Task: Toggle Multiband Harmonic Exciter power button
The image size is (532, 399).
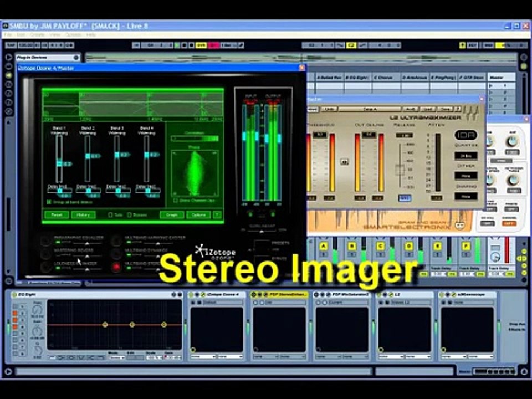Action: coord(116,241)
